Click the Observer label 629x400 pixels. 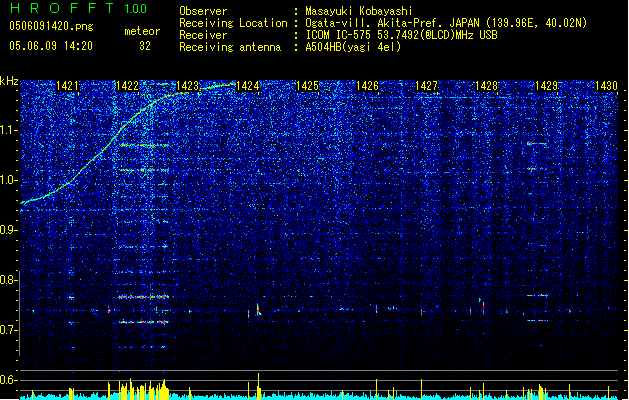[203, 11]
